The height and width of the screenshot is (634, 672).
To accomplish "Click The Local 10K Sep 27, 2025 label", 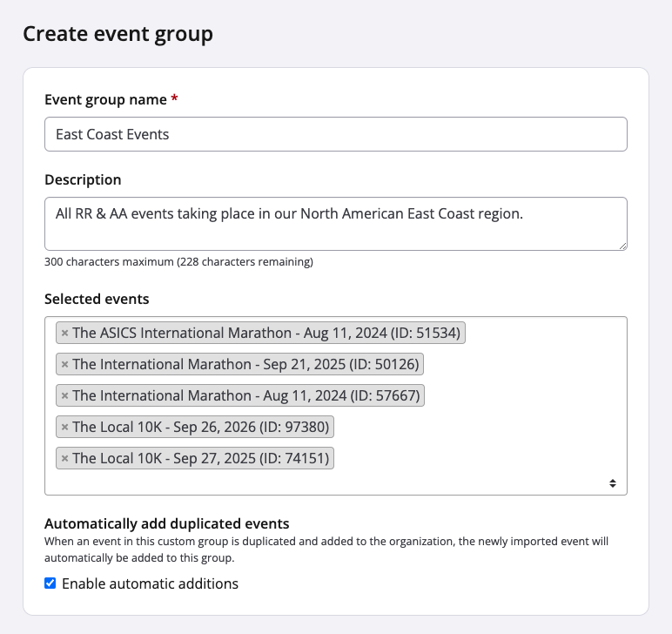I will 202,458.
